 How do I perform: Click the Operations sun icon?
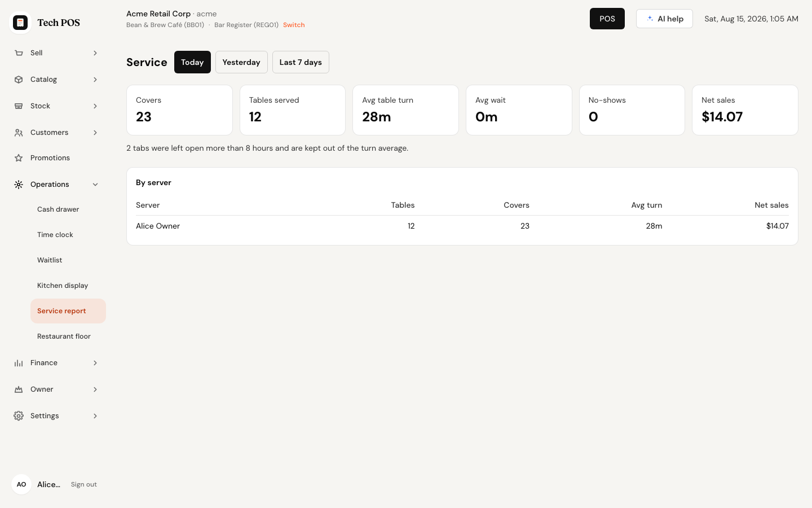[x=19, y=185]
